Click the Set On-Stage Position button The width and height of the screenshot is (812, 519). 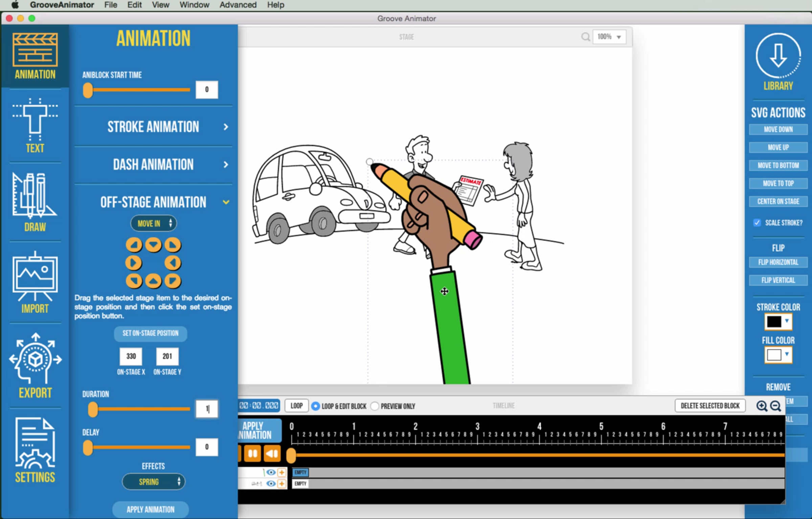pyautogui.click(x=150, y=333)
